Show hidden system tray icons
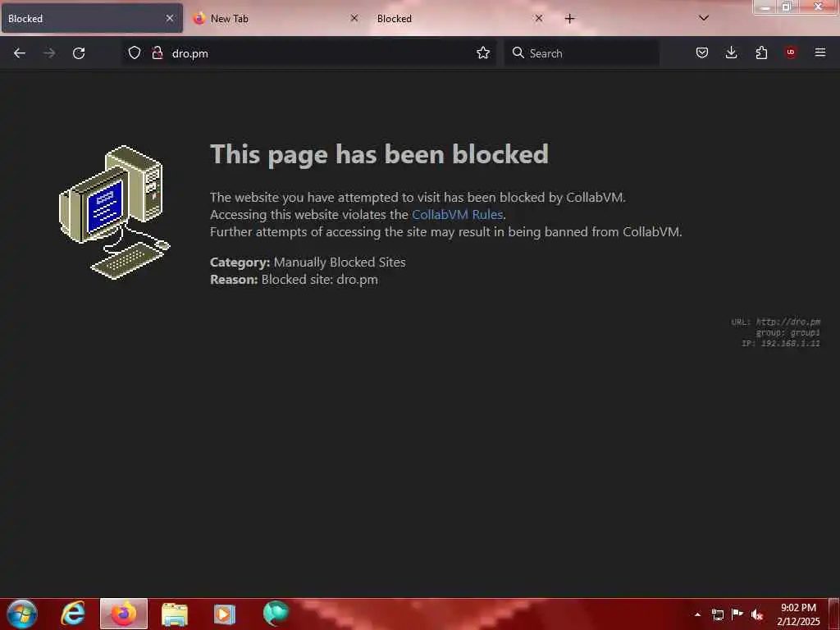 coord(697,614)
